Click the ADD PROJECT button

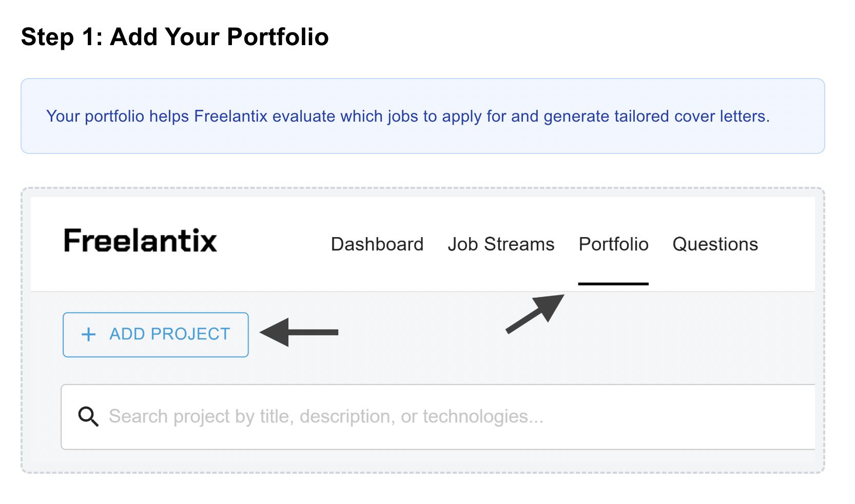(155, 334)
